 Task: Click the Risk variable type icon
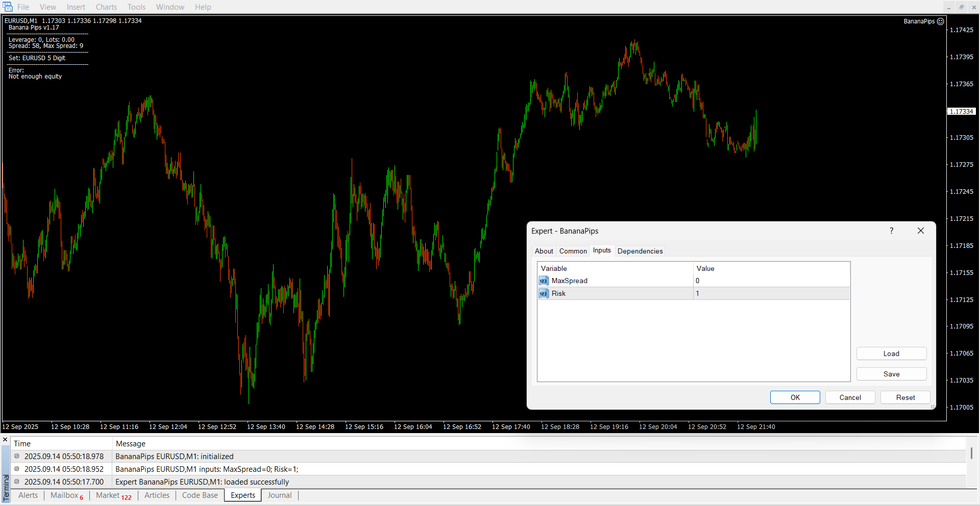[543, 294]
